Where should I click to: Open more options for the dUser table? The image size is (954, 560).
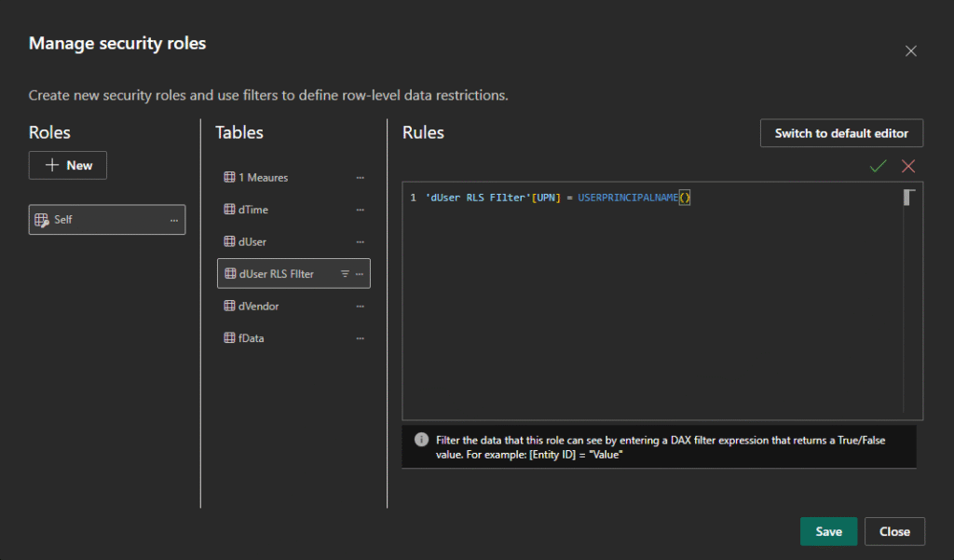click(x=360, y=241)
